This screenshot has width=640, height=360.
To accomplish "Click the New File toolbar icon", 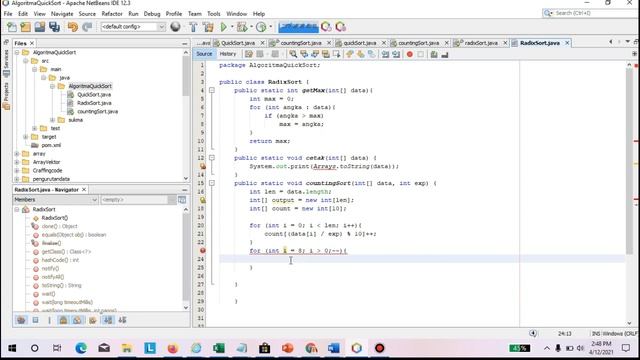I will click(x=12, y=27).
